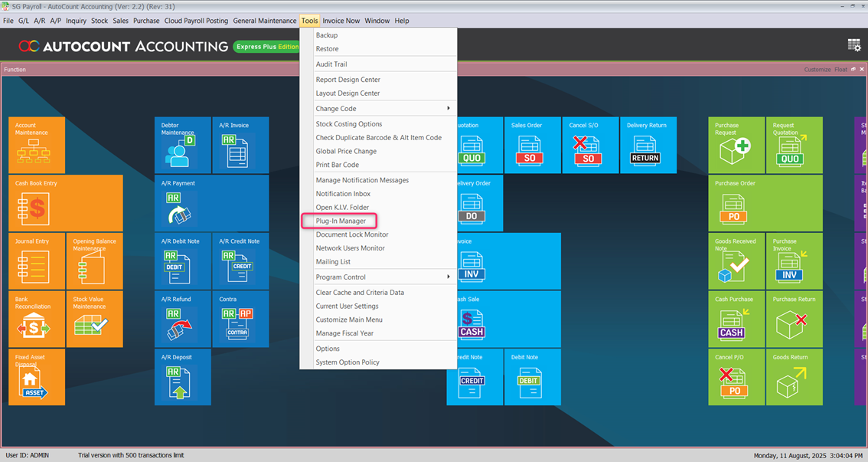Open the Sales Order tile
The height and width of the screenshot is (462, 868).
coord(532,145)
